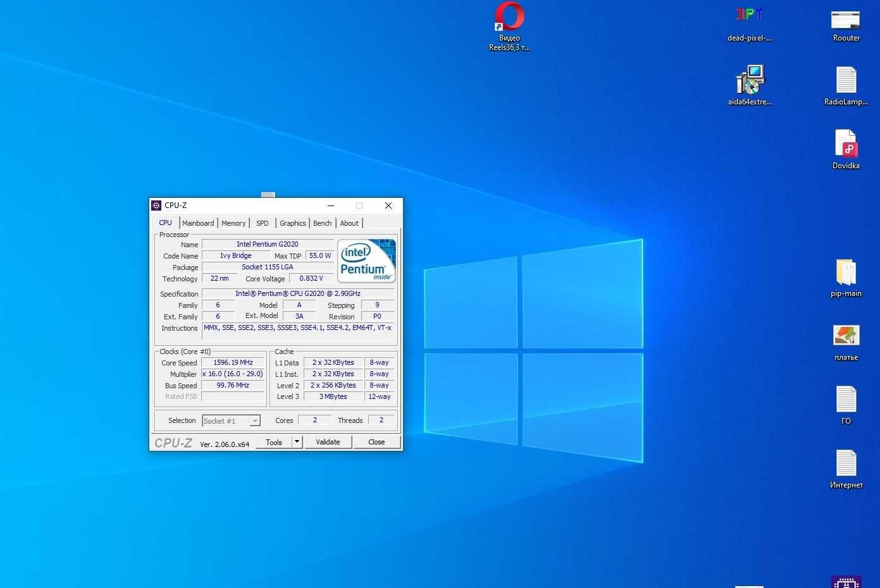880x588 pixels.
Task: Click the x 16.0 multiplier value
Action: [x=233, y=374]
